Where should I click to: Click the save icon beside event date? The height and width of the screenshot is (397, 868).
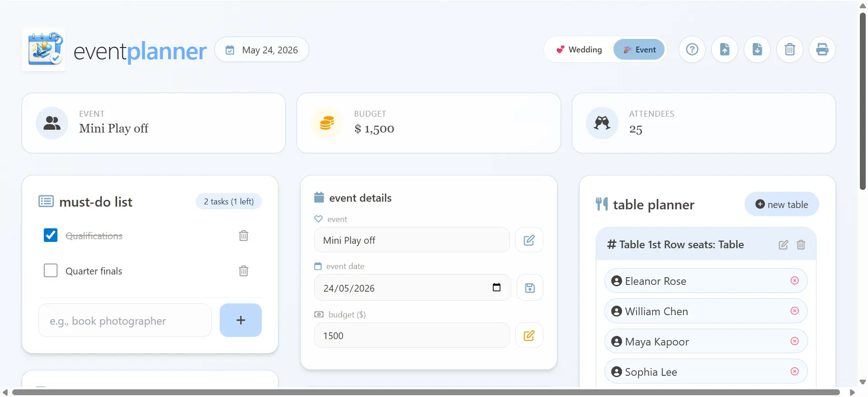(530, 288)
